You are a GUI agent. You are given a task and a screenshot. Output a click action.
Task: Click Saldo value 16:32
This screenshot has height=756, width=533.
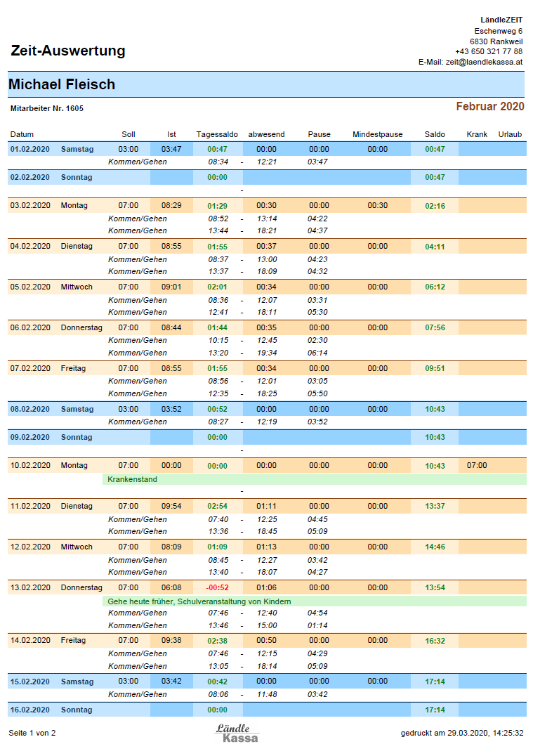click(x=435, y=641)
